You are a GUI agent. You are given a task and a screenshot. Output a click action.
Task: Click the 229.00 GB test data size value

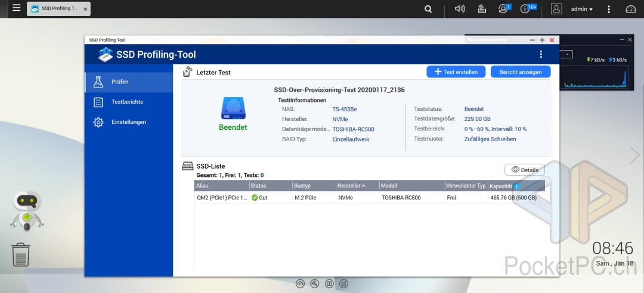478,119
